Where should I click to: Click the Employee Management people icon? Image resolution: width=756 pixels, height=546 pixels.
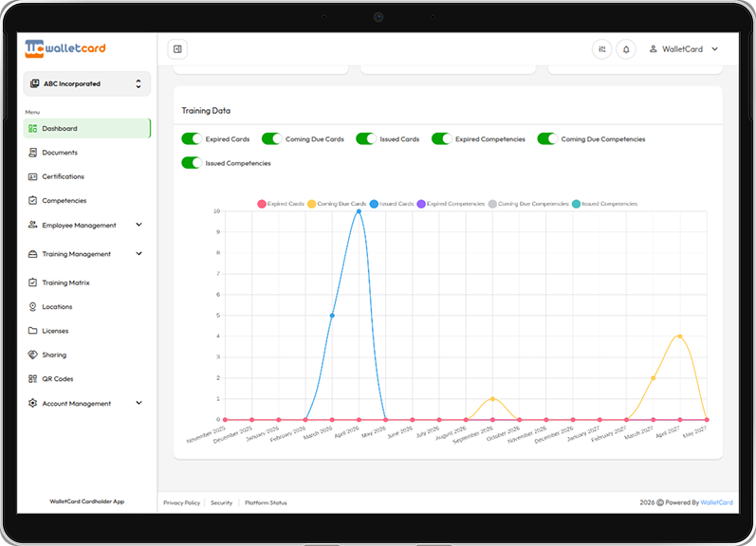[32, 225]
